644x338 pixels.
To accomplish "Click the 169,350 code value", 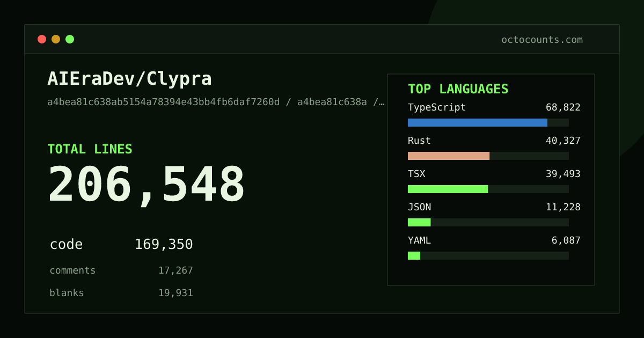I will (164, 245).
